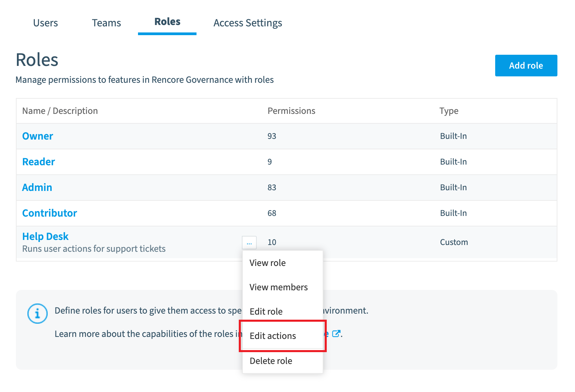
Task: Open the Admin role link
Action: coord(37,188)
